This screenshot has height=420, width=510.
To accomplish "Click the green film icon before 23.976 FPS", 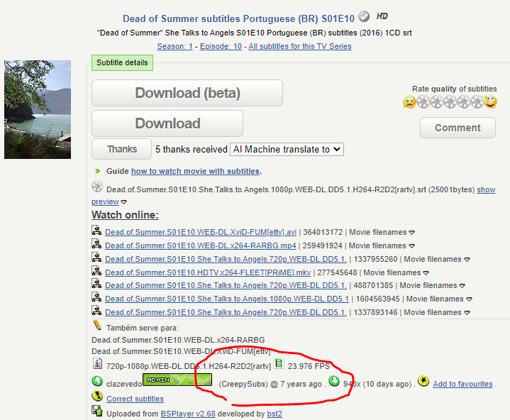I will pos(279,363).
